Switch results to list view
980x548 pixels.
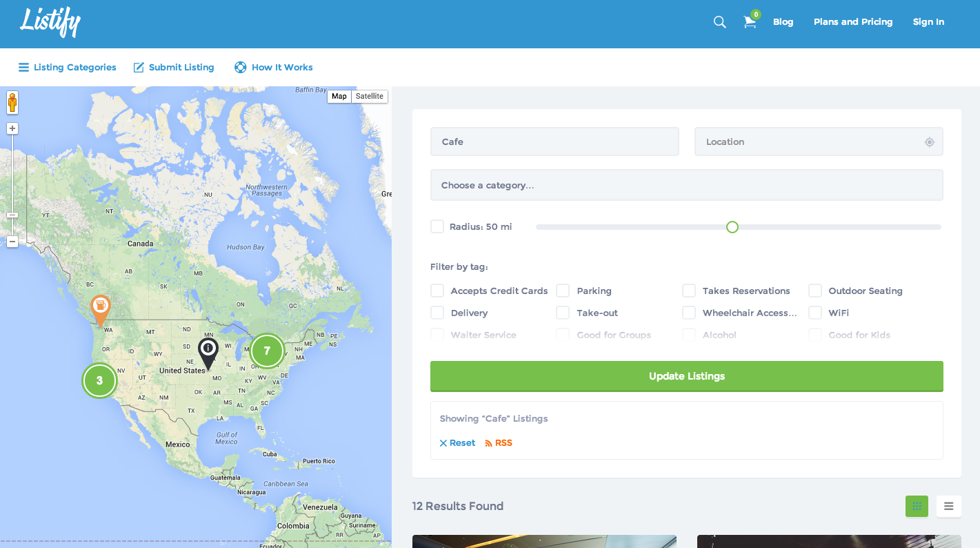click(x=948, y=506)
